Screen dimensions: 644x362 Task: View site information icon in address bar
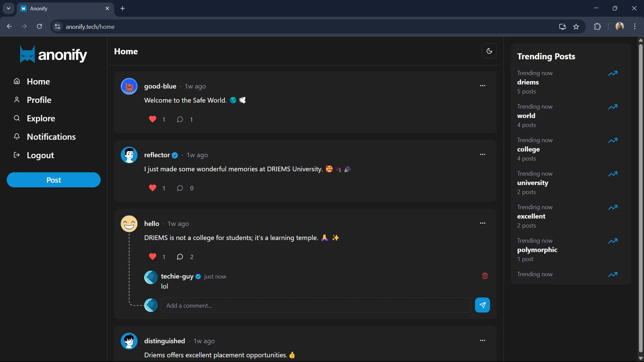(x=57, y=26)
